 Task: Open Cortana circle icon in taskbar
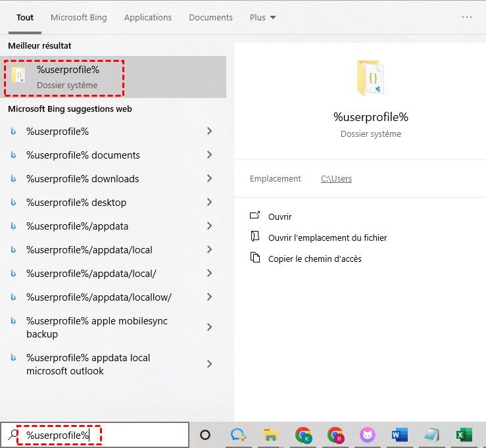coord(205,435)
